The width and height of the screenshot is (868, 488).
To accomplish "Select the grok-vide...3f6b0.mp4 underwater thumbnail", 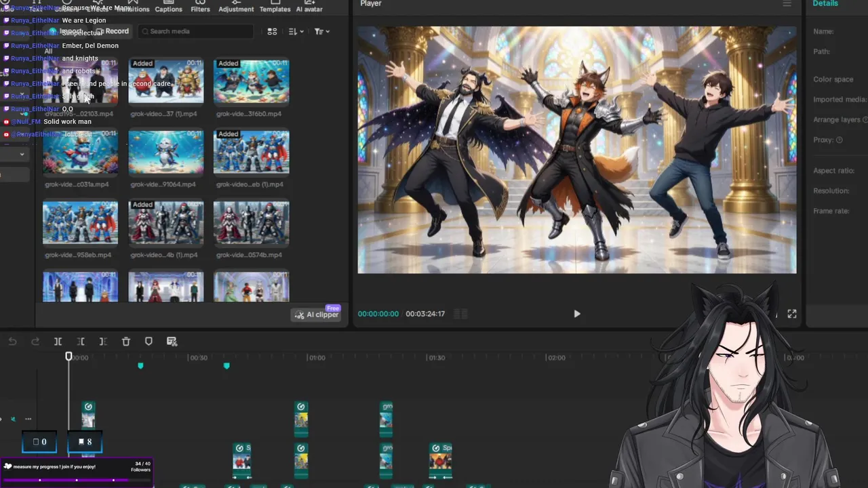I will point(252,81).
